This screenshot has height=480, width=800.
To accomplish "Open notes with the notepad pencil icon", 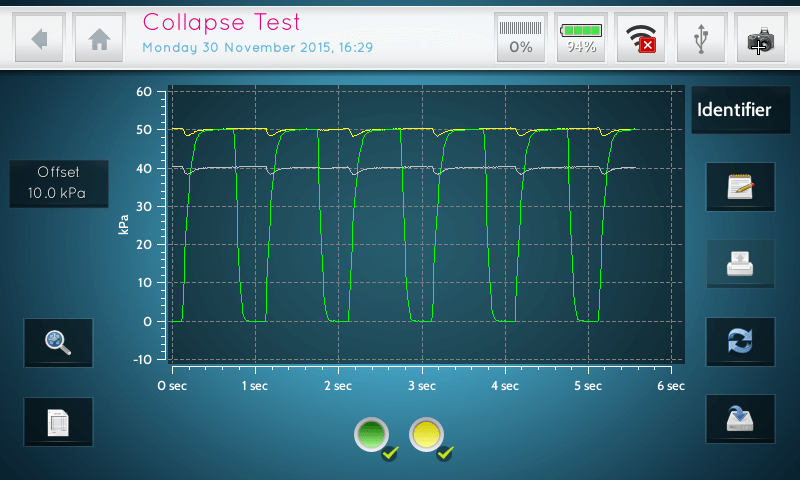I will [x=740, y=187].
